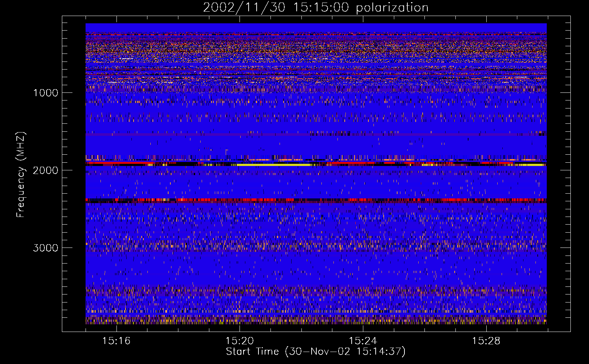Click the 'Start Time (30-Nov-02 15:14:37)' label
Viewport: 589px width, 364px height.
[x=316, y=352]
